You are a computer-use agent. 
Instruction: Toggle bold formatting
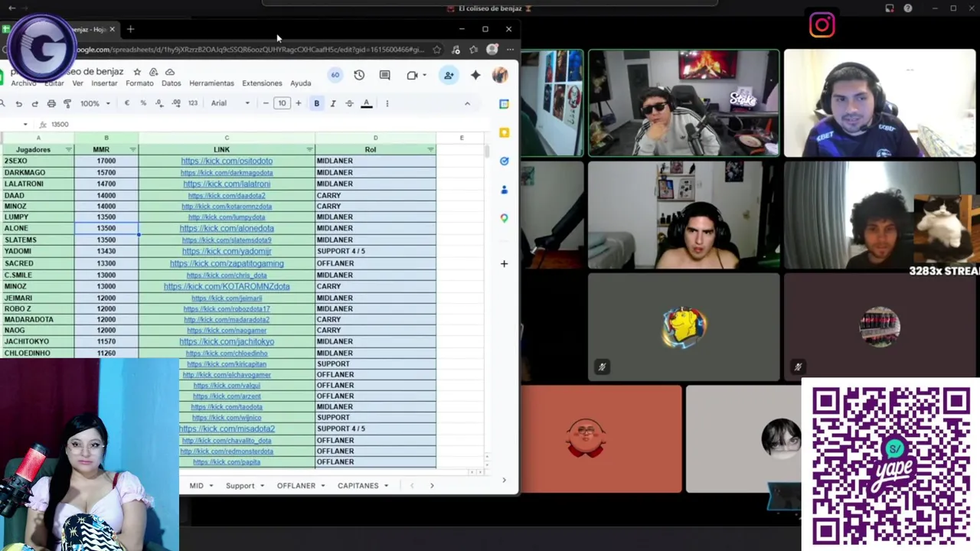click(x=316, y=103)
